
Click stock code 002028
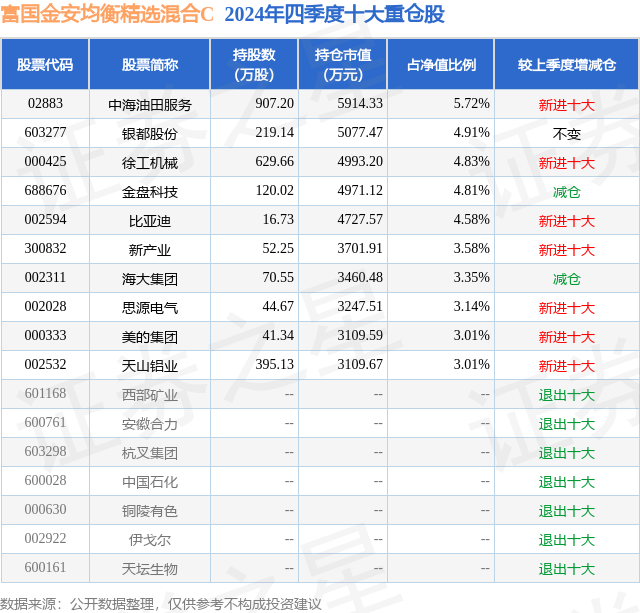45,306
